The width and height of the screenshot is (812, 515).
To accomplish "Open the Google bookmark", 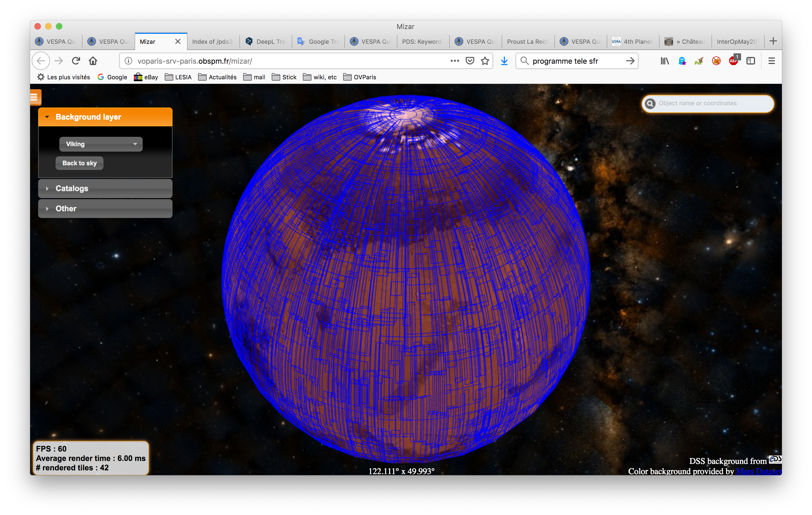I will 112,77.
